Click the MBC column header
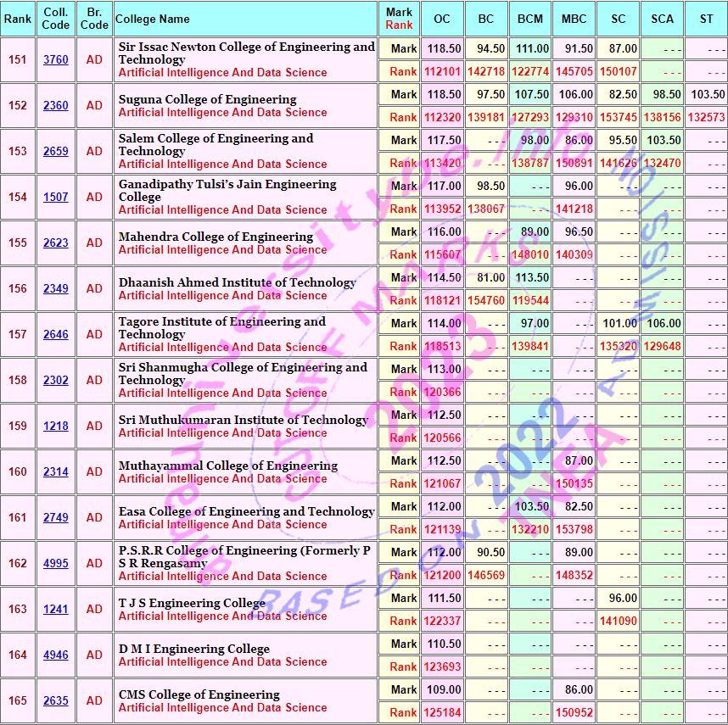728x725 pixels. [x=574, y=19]
